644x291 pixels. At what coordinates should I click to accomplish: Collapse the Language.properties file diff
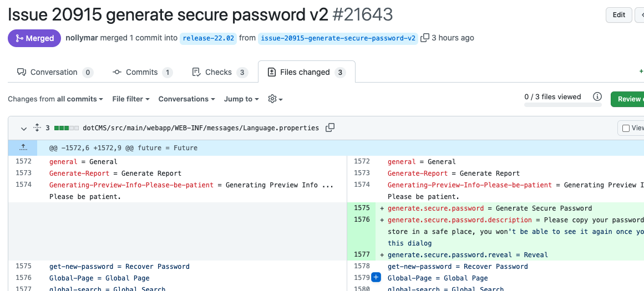tap(24, 128)
